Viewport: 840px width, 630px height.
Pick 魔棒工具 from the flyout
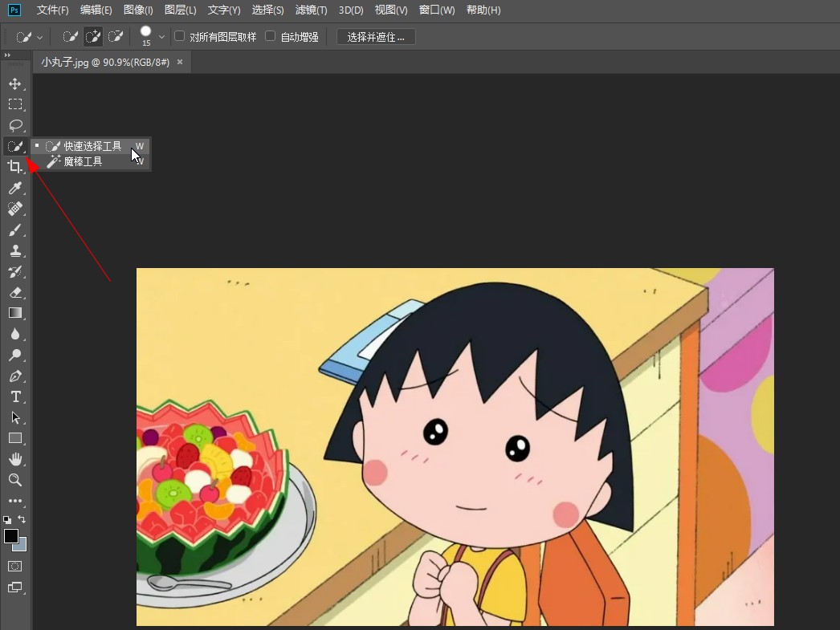90,161
